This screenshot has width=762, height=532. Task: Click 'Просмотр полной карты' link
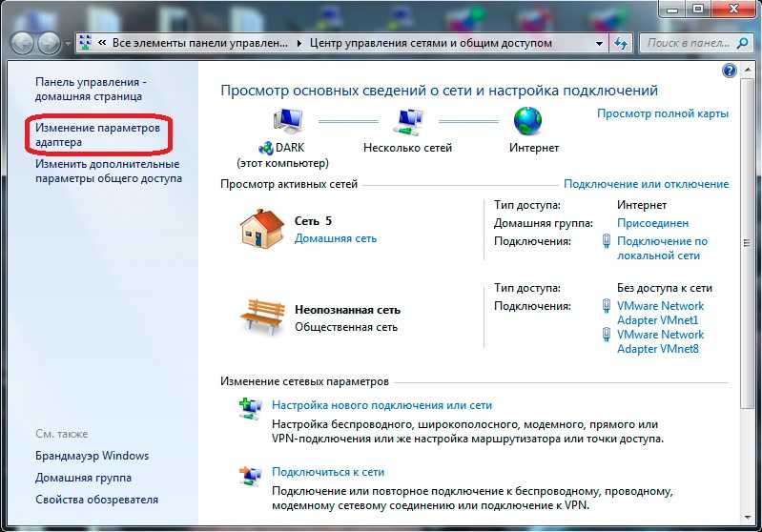click(x=663, y=113)
